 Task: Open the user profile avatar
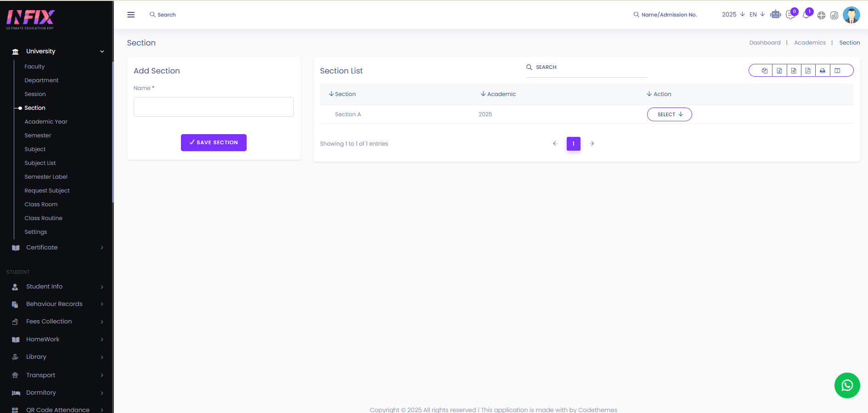pyautogui.click(x=851, y=15)
